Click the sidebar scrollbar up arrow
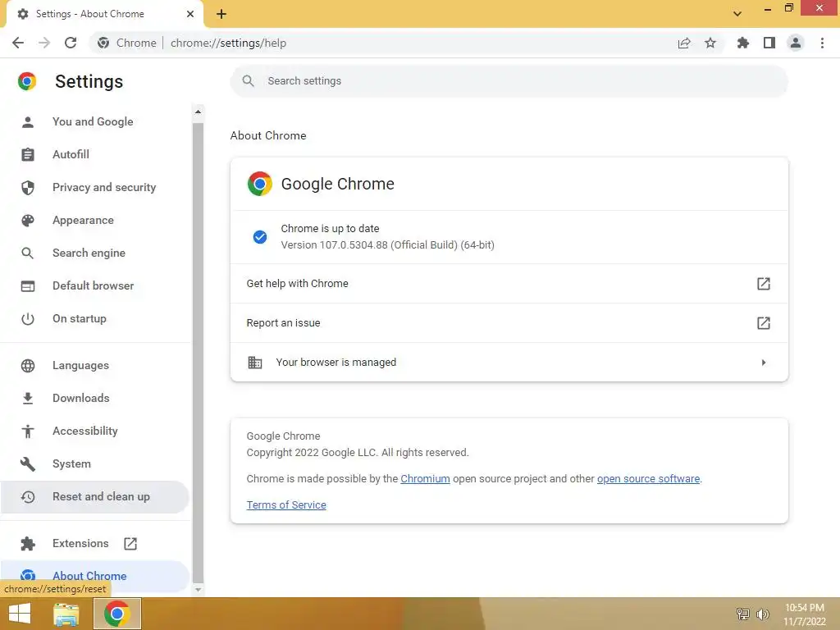This screenshot has width=840, height=630. point(198,112)
